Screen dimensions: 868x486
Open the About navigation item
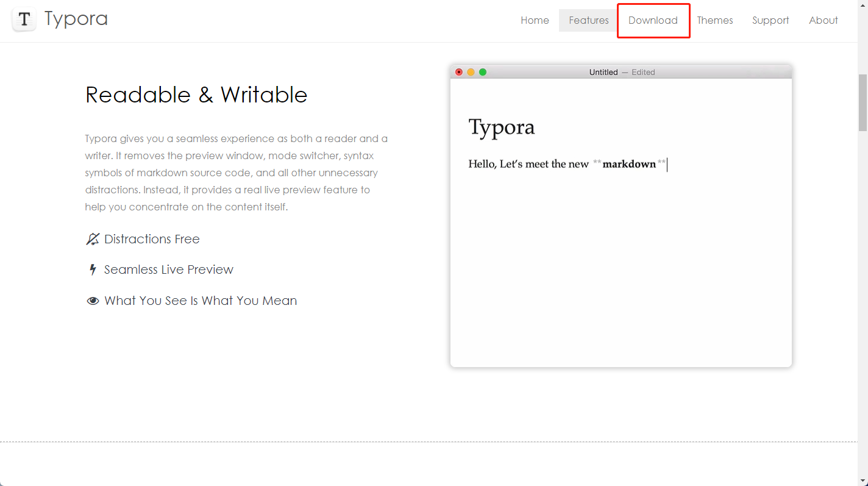point(824,20)
